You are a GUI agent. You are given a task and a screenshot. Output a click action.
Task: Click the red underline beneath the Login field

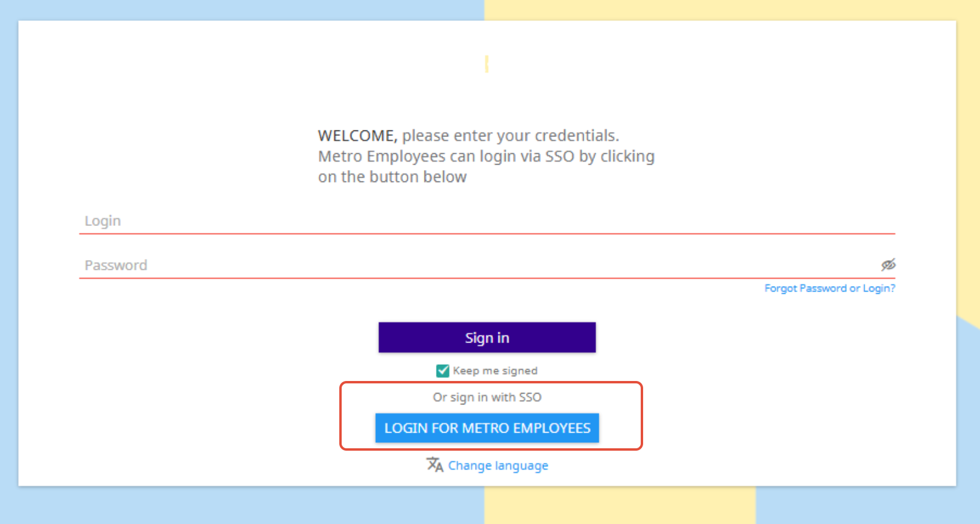(x=486, y=234)
